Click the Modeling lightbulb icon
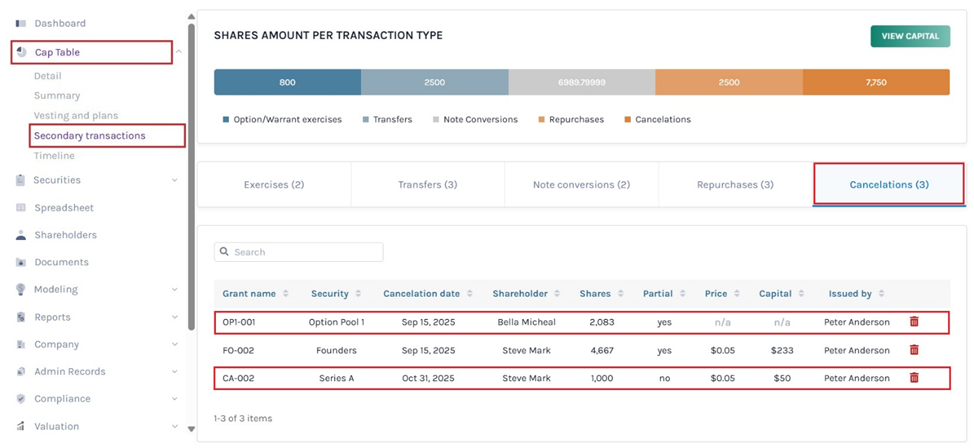Screen dimensions: 974x448 (x=21, y=289)
